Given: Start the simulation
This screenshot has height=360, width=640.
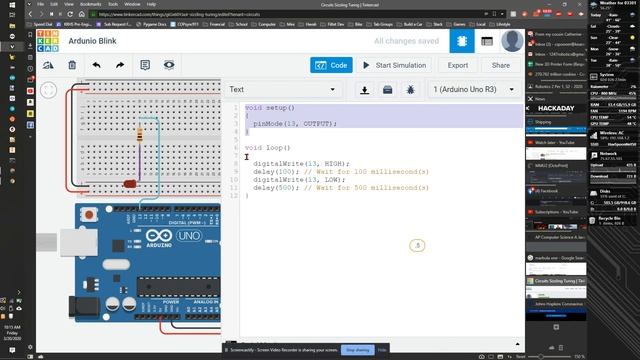Looking at the screenshot, I should pyautogui.click(x=394, y=65).
